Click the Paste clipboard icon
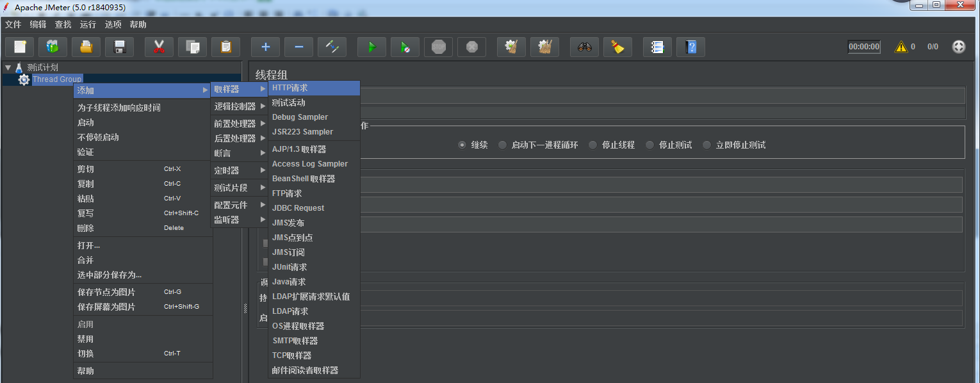Viewport: 980px width, 383px height. 225,47
